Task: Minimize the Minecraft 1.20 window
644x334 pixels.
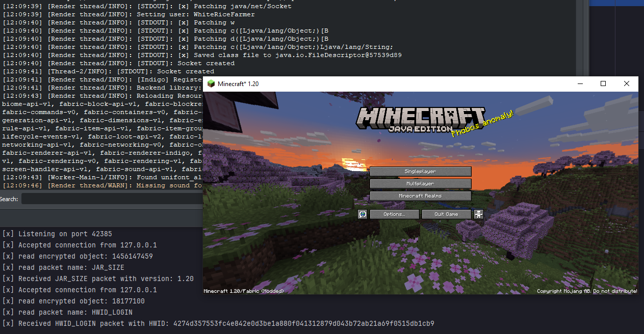Action: click(x=580, y=83)
